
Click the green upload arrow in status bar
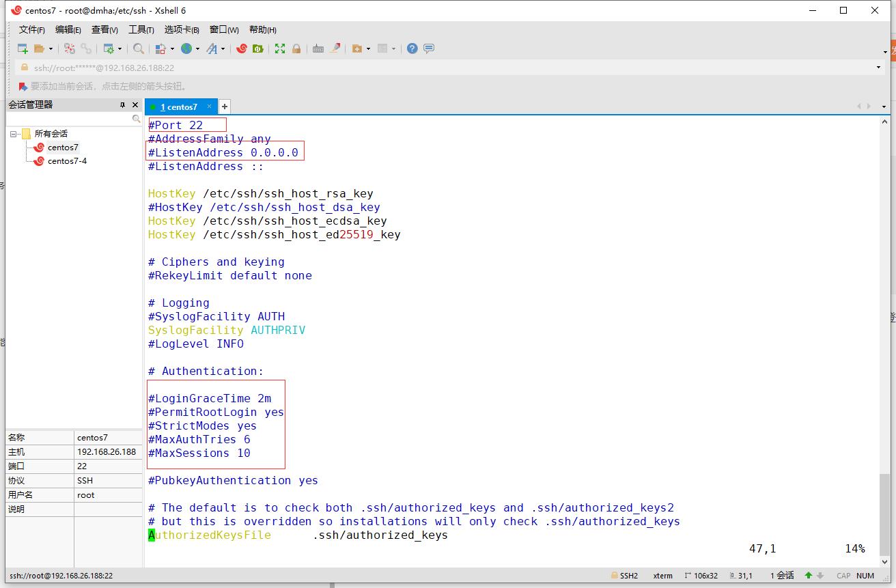(809, 576)
